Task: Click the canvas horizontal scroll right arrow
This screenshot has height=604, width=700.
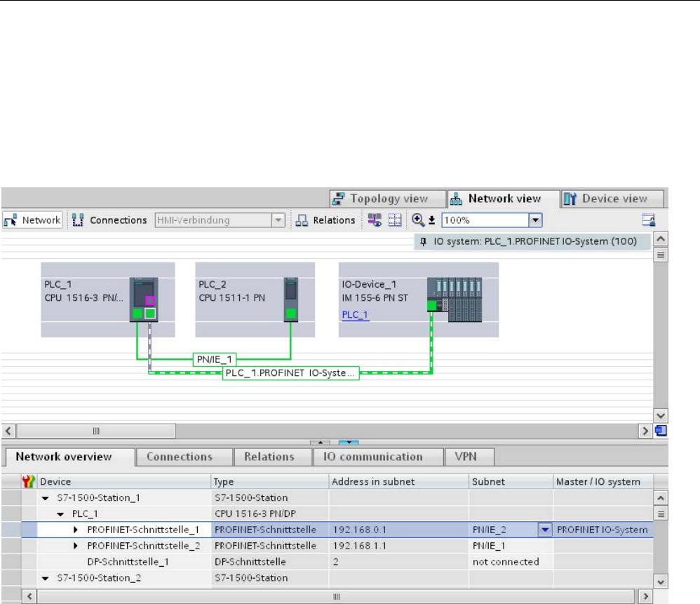Action: click(x=645, y=431)
